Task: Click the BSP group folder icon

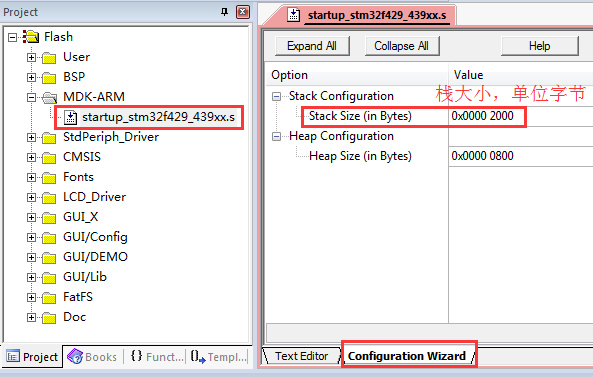Action: click(49, 78)
